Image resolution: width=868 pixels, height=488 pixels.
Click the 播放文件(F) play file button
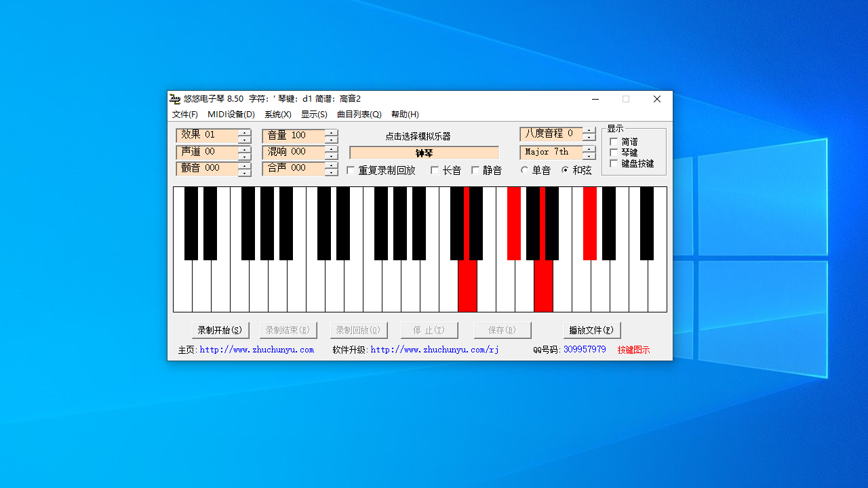(591, 330)
